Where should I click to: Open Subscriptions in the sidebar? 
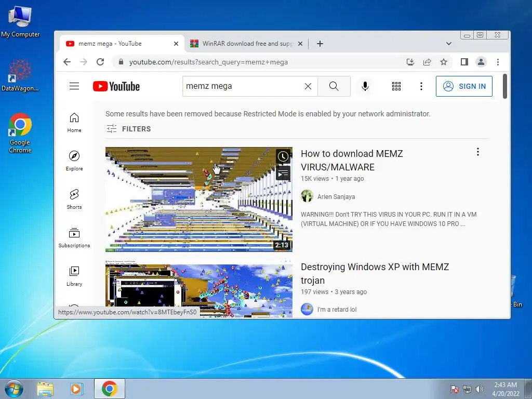coord(74,237)
